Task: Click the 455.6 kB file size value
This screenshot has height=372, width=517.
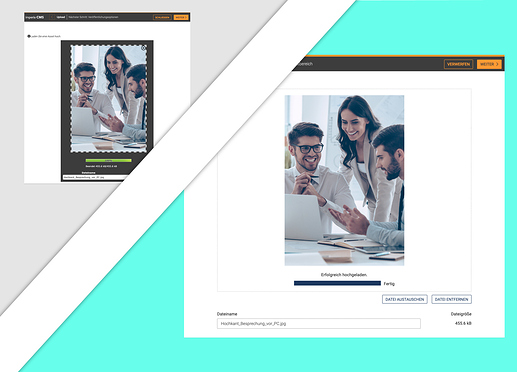Action: point(463,323)
